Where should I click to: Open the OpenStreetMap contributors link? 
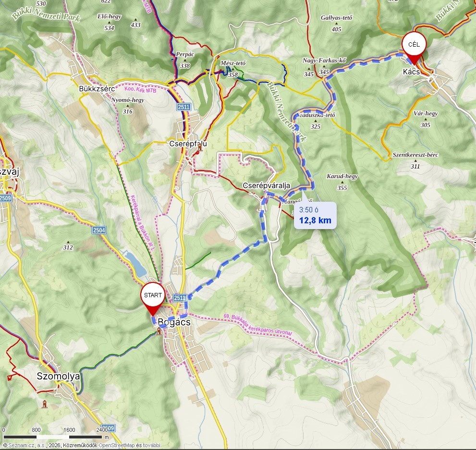116,445
